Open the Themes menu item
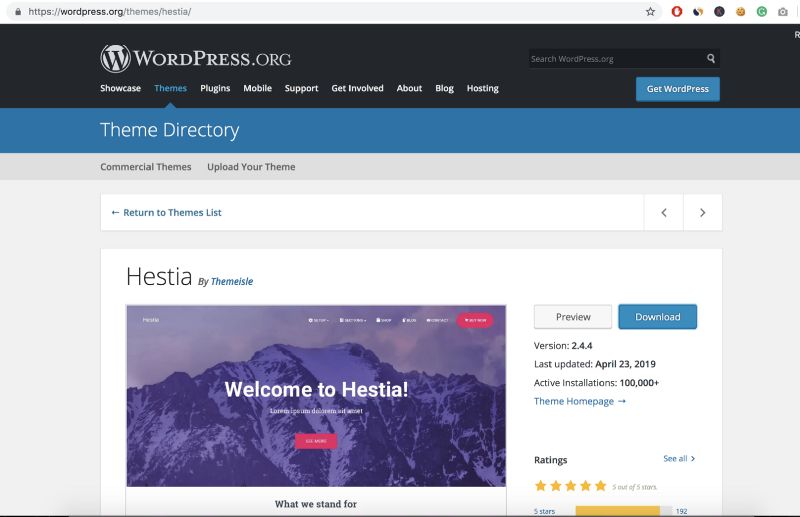 point(170,88)
